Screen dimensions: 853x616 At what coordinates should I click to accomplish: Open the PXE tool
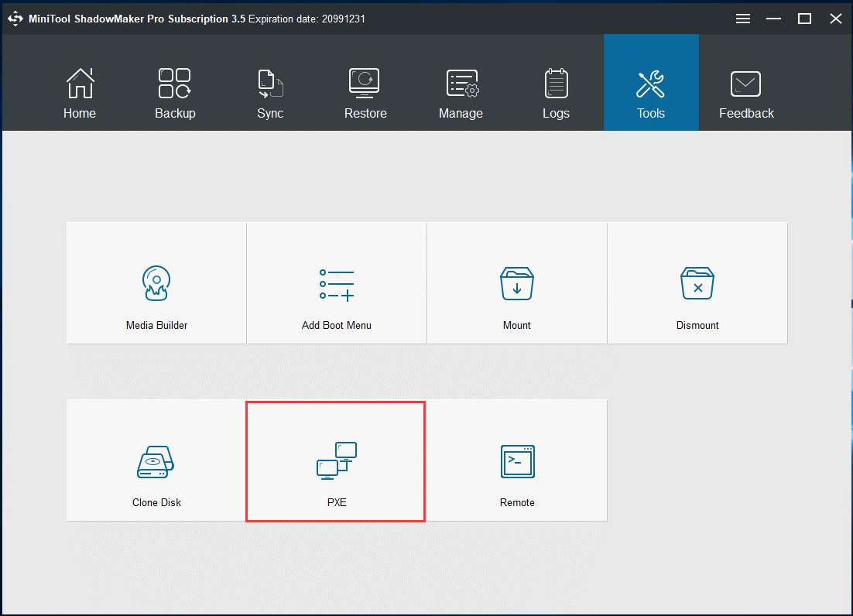336,462
